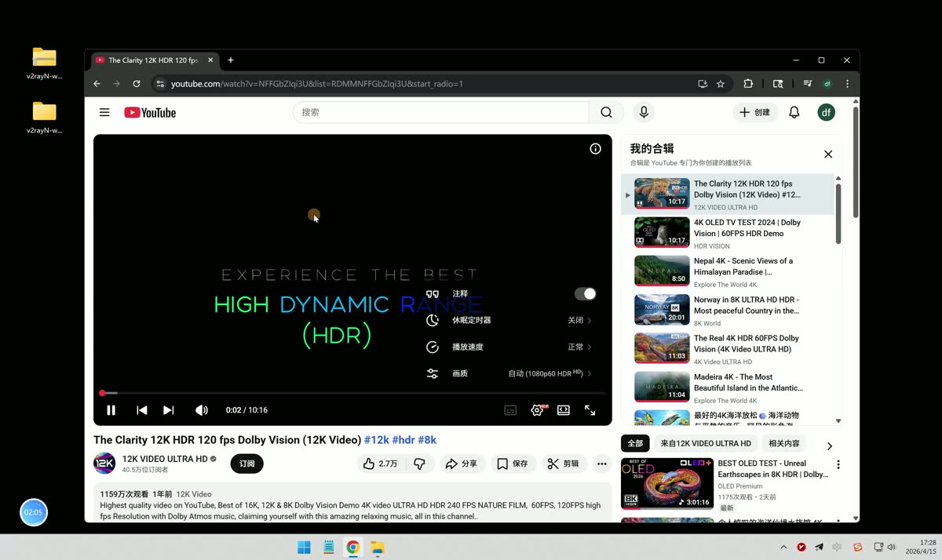This screenshot has width=942, height=560.
Task: Enter full screen mode
Action: [x=590, y=410]
